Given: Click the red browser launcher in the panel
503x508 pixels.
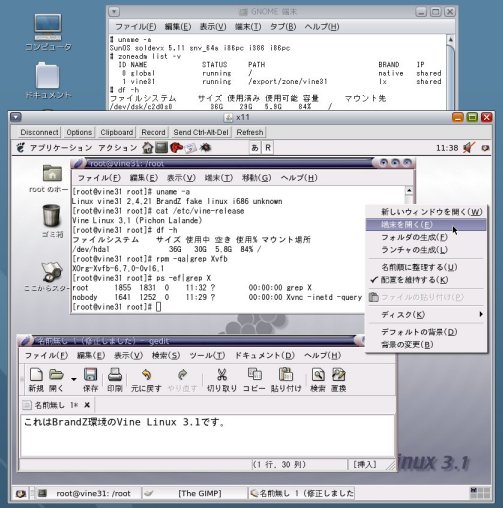Looking at the screenshot, I should pyautogui.click(x=176, y=147).
